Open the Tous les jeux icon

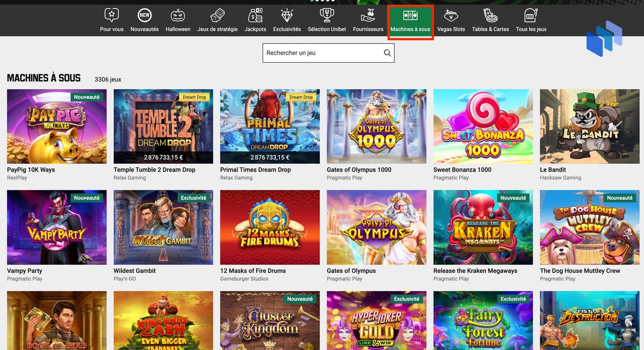[x=531, y=15]
